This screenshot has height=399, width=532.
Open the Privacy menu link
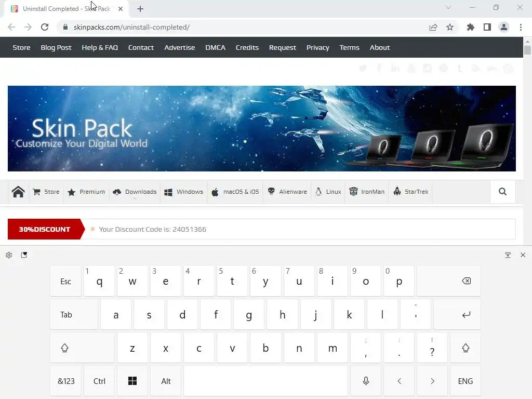[317, 47]
